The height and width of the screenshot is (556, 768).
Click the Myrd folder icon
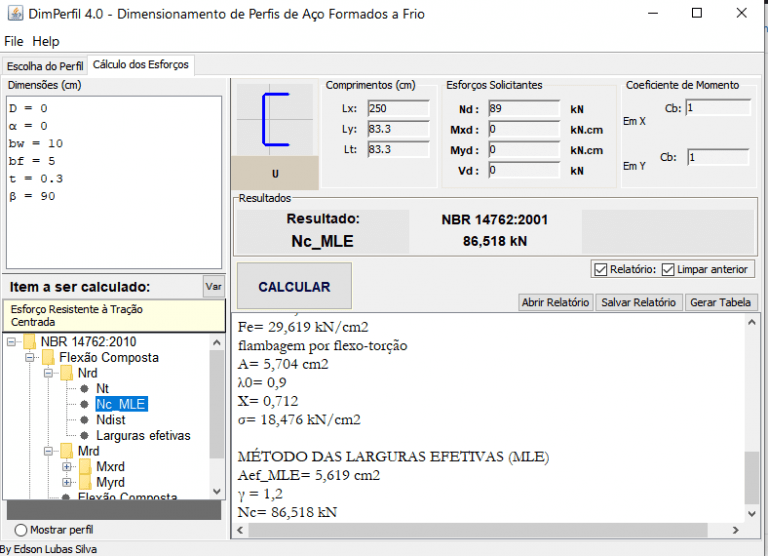pyautogui.click(x=85, y=482)
